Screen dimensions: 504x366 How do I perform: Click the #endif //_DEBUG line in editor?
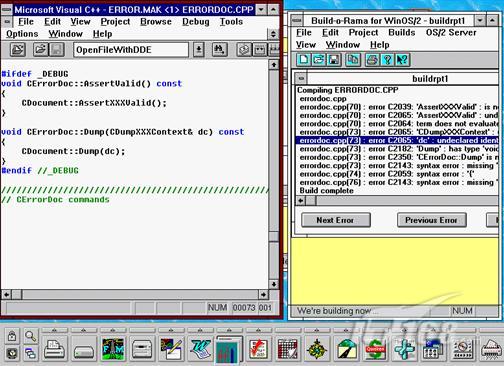click(40, 171)
